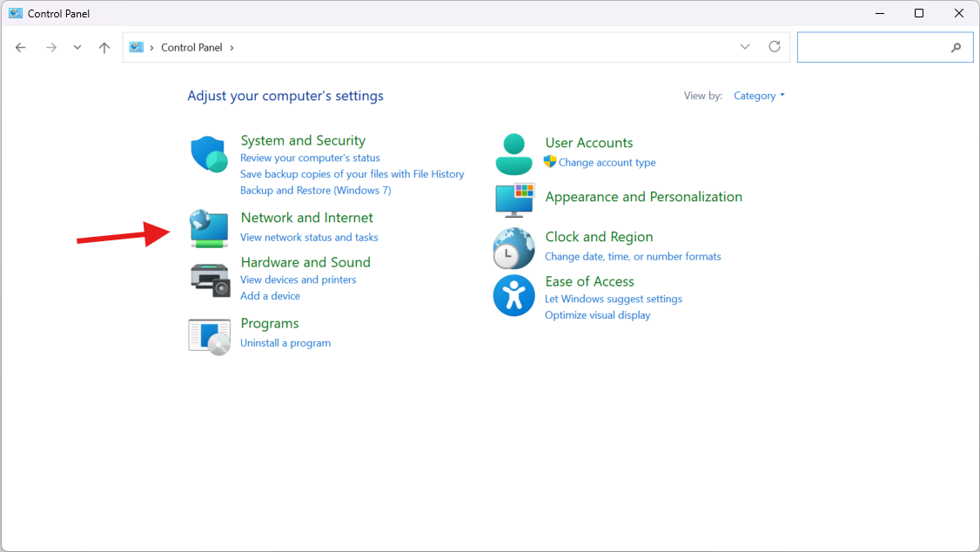Open the Appearance and Personalization monitor icon
The image size is (980, 552).
point(514,200)
